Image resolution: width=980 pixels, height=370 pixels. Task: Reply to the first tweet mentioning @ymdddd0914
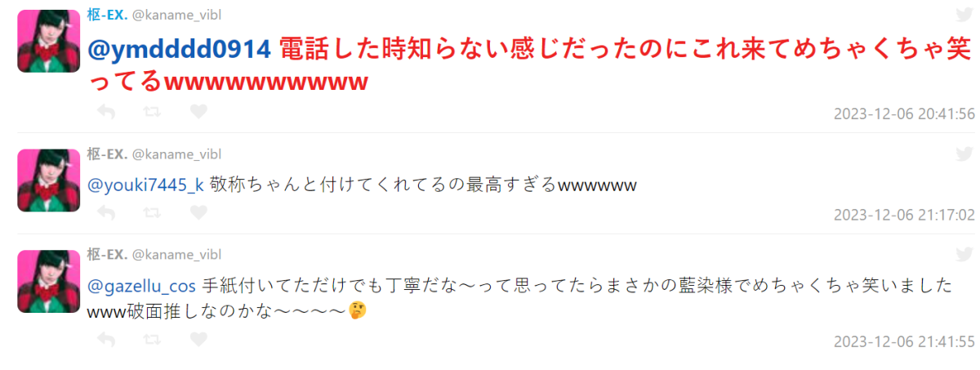tap(105, 111)
